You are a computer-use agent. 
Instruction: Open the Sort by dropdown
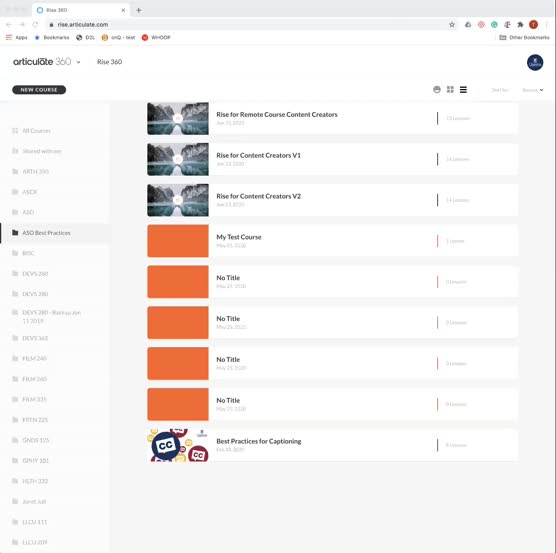tap(533, 90)
